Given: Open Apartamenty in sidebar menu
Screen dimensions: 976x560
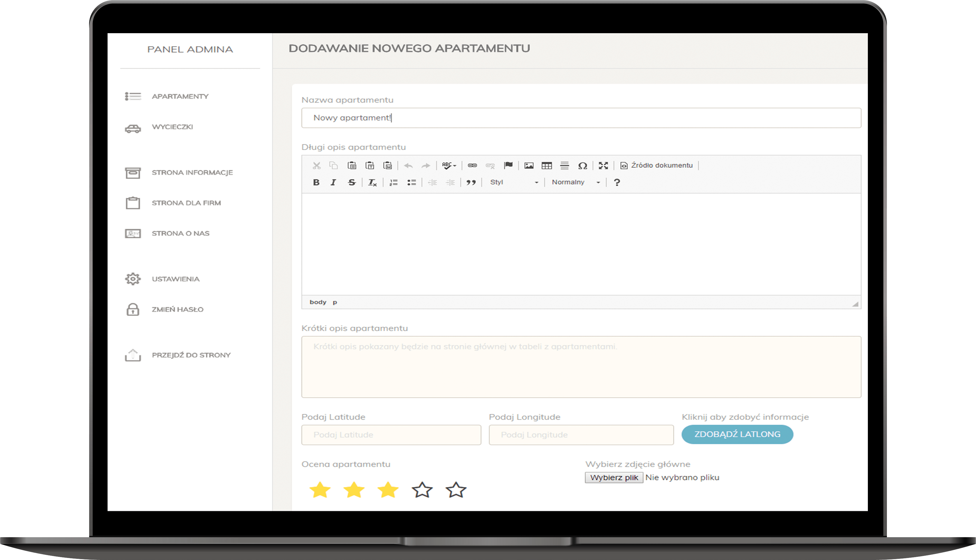Looking at the screenshot, I should click(180, 96).
